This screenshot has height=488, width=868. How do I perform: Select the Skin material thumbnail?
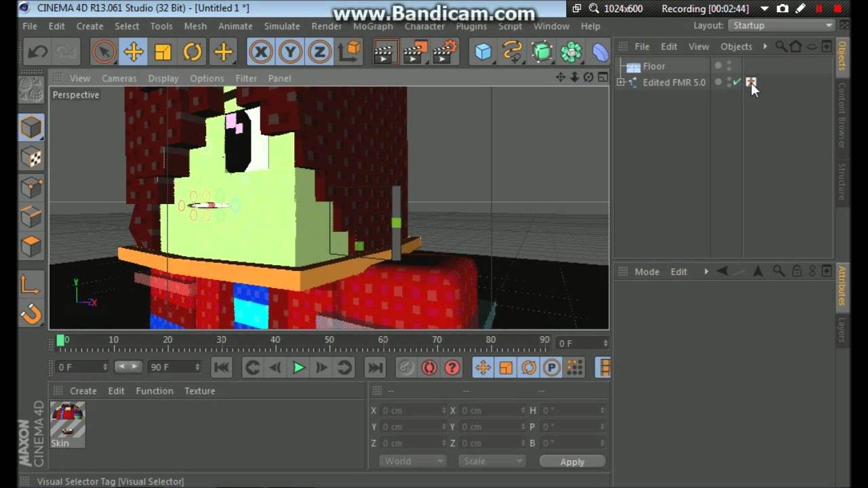tap(68, 425)
